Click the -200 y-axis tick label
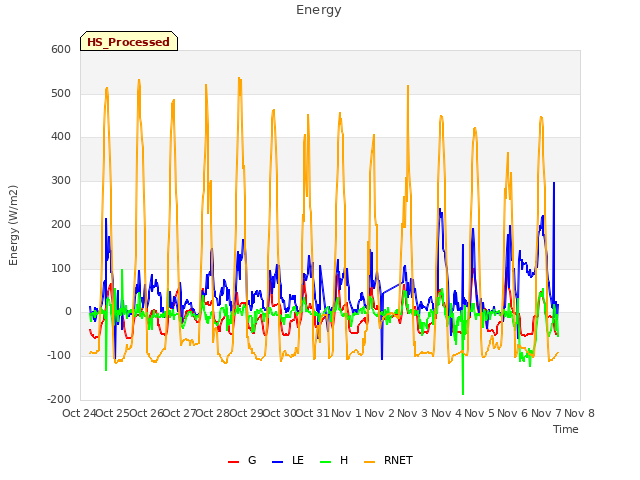The image size is (640, 480). (59, 399)
